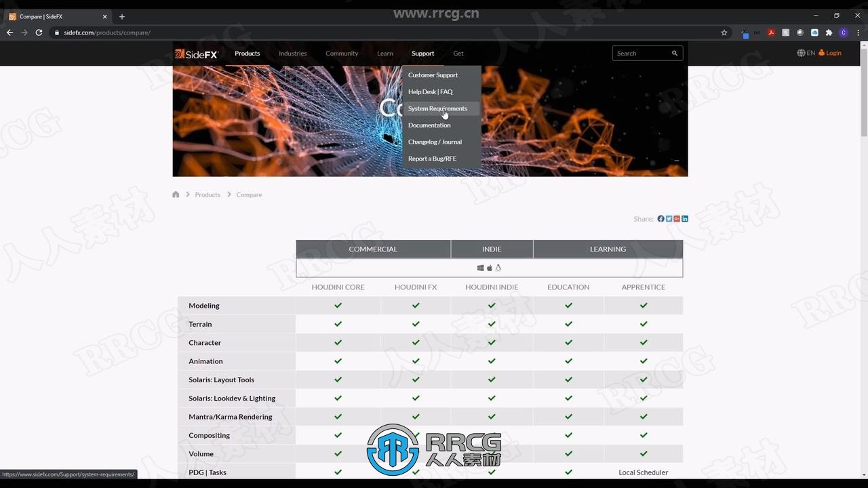Click the EDUCATION heading

pyautogui.click(x=568, y=287)
